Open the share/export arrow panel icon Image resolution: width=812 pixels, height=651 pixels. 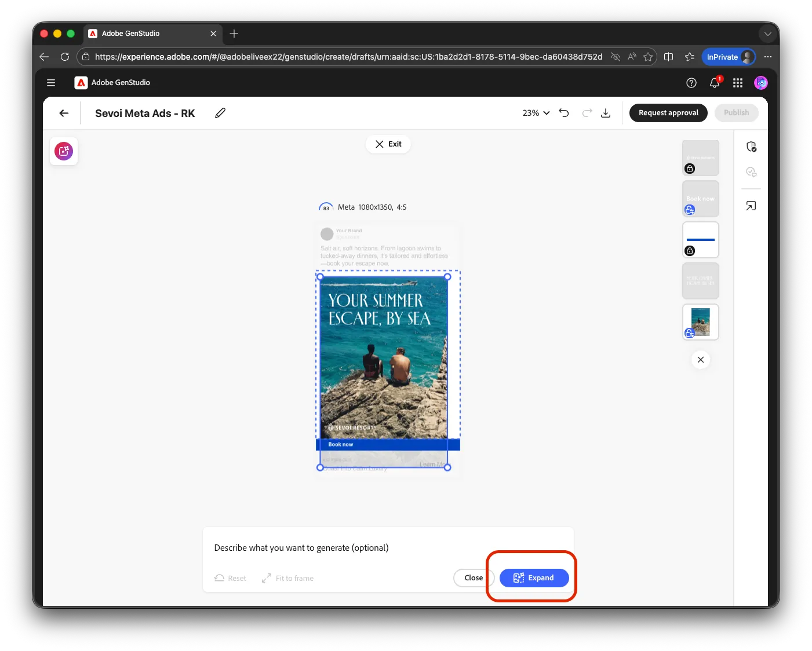pos(751,206)
